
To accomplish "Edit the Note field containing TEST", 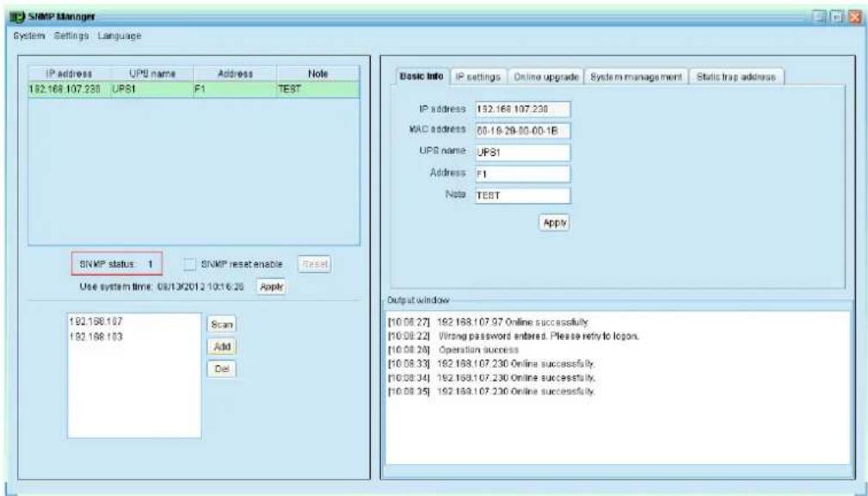I will coord(522,195).
